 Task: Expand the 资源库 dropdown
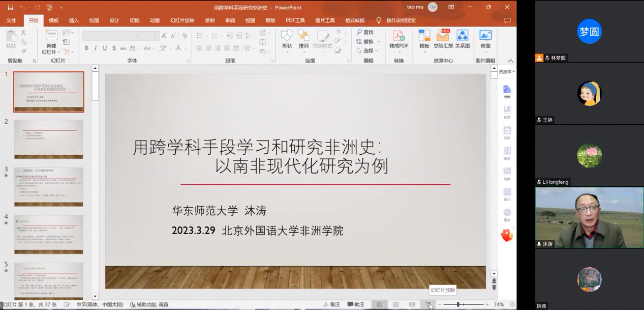pyautogui.click(x=506, y=72)
